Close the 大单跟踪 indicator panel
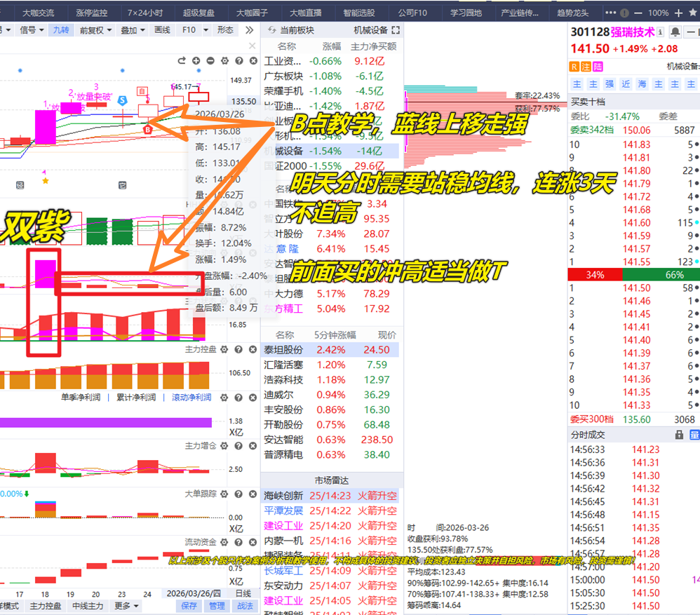Screen dimensions: 700x615 point(253,494)
